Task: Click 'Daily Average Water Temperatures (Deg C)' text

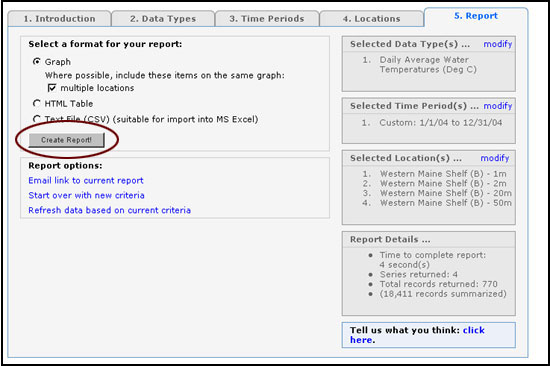Action: point(428,65)
